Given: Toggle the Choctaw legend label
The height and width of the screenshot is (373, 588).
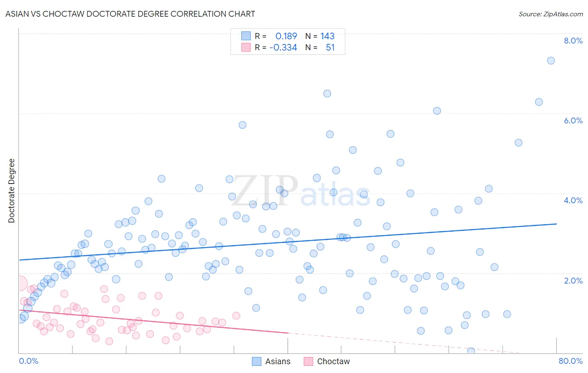Looking at the screenshot, I should click(333, 361).
